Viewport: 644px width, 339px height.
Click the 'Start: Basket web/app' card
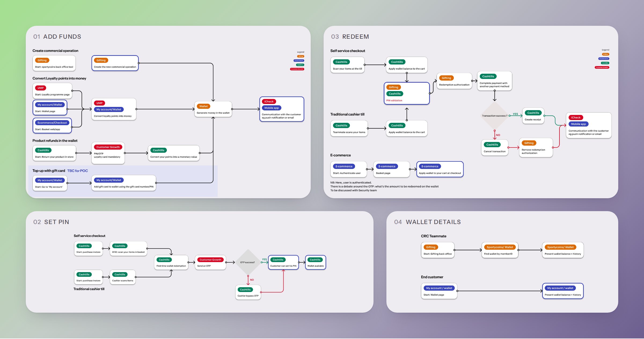(x=52, y=126)
